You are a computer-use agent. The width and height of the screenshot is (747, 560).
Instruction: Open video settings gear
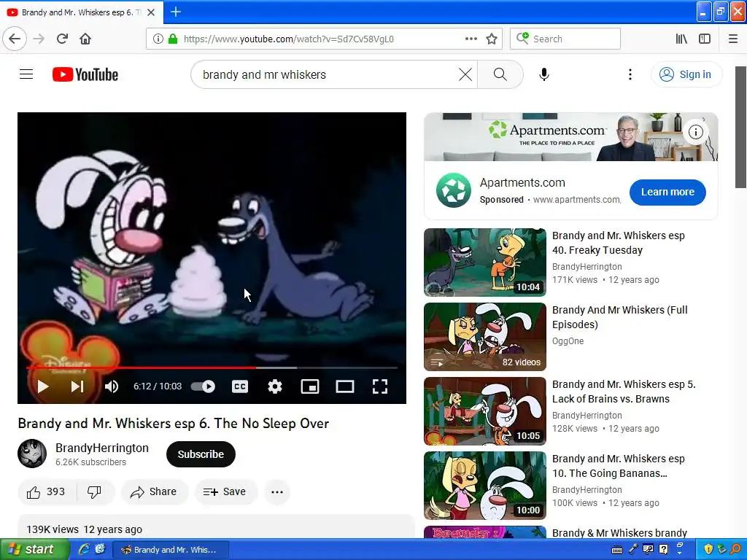[x=275, y=386]
